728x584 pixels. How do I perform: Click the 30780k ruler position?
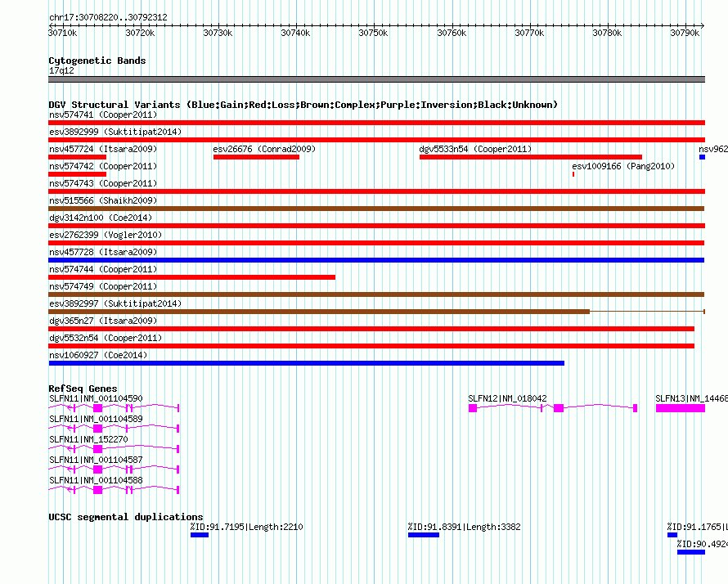(x=607, y=33)
